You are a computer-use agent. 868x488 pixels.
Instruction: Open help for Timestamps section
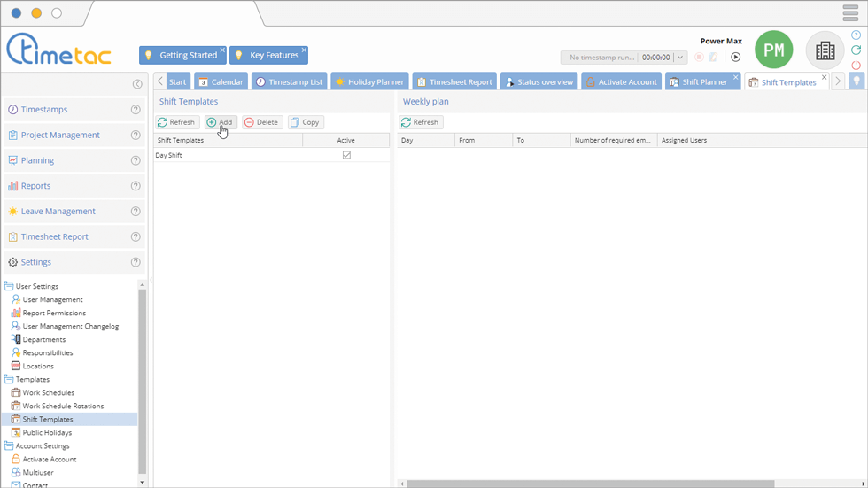point(136,110)
